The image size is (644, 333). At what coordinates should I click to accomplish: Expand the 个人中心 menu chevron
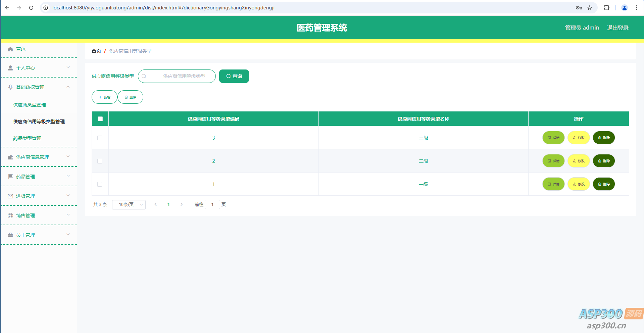point(68,67)
